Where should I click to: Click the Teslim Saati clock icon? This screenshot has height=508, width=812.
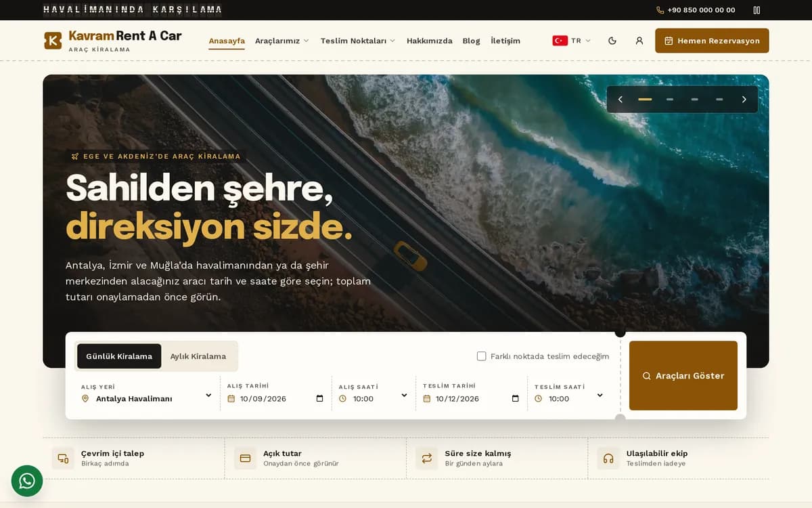(538, 398)
